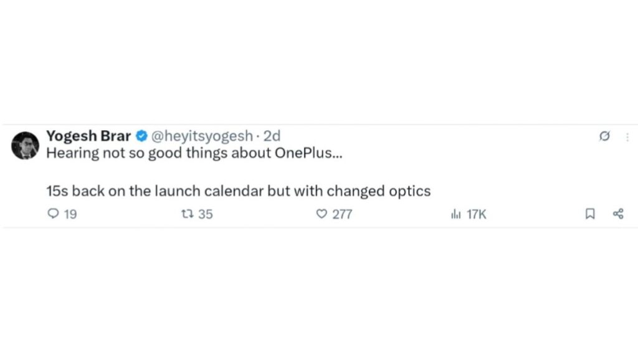Viewport: 638px width, 364px height.
Task: Click the 17K views count
Action: (x=476, y=214)
